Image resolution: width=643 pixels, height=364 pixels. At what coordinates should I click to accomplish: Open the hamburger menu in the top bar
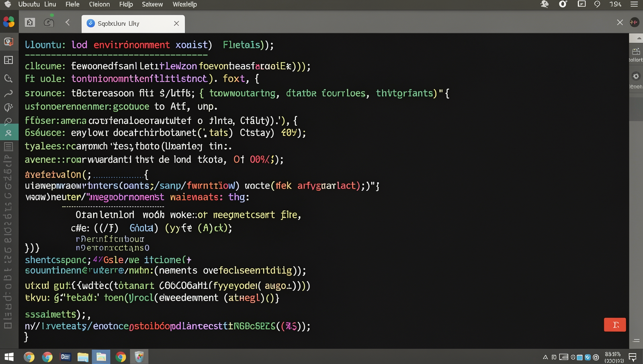pos(634,4)
